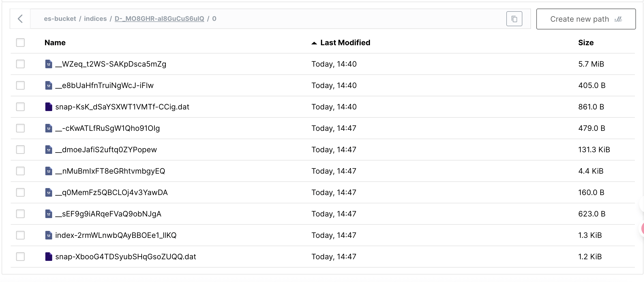644x282 pixels.
Task: Tick checkbox for __sEF9g9iARqeFVaQ9obNJgA
Action: (x=20, y=214)
